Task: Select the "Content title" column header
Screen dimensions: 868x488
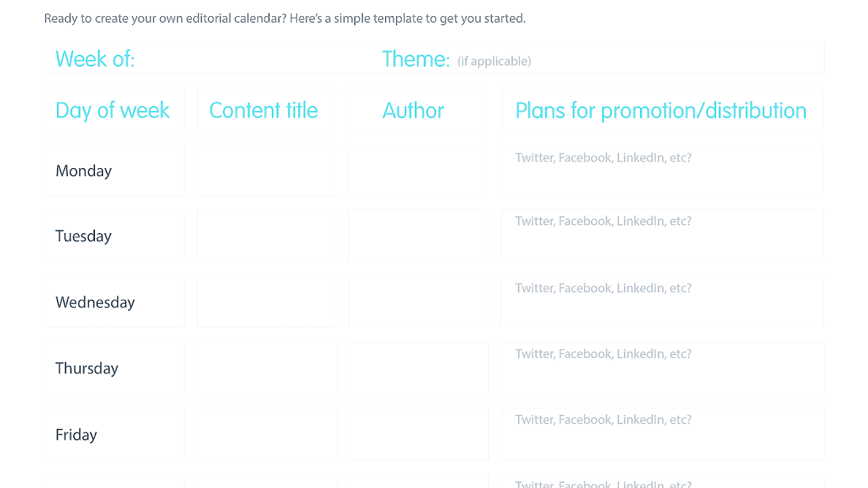Action: (266, 110)
